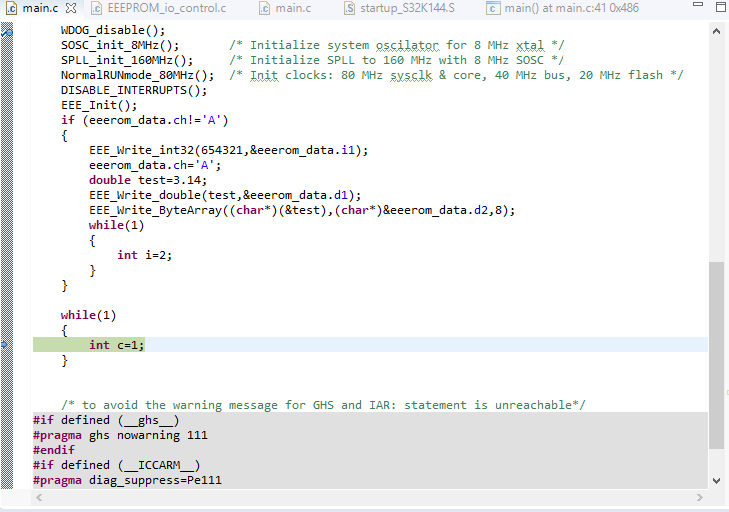Click the inner while(1) statement
Image resolution: width=729 pixels, height=512 pixels.
pyautogui.click(x=116, y=225)
